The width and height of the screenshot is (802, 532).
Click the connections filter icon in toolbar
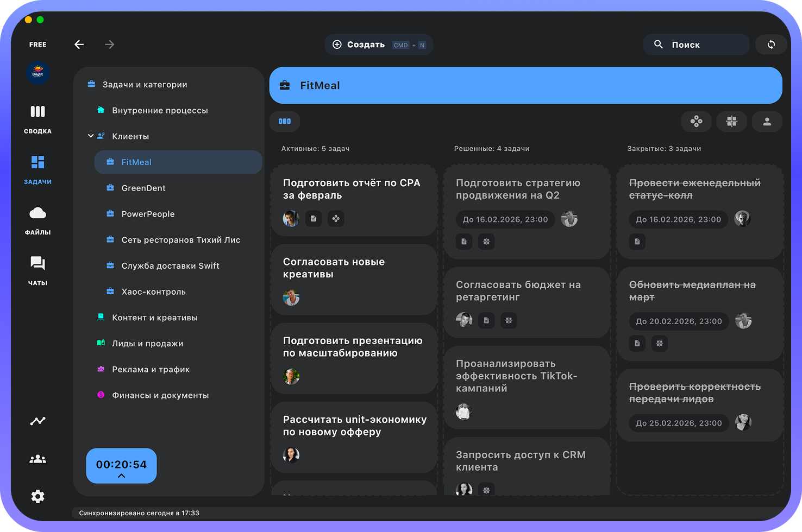pyautogui.click(x=696, y=122)
